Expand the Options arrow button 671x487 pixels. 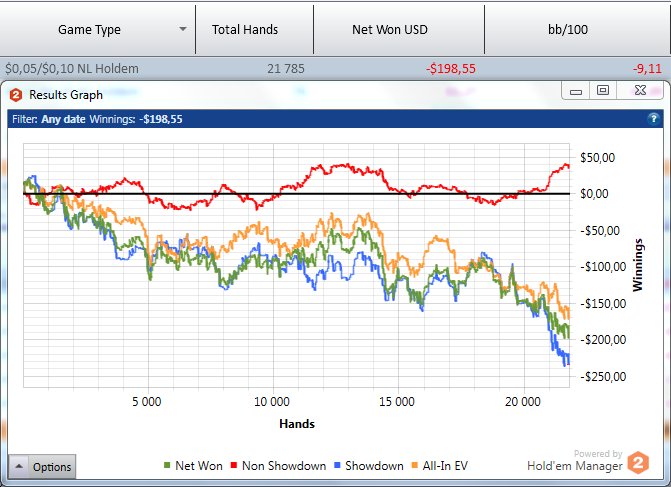[19, 466]
